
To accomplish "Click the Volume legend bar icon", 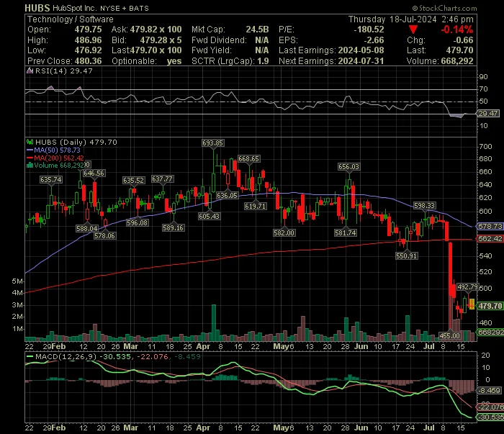I will pos(30,165).
